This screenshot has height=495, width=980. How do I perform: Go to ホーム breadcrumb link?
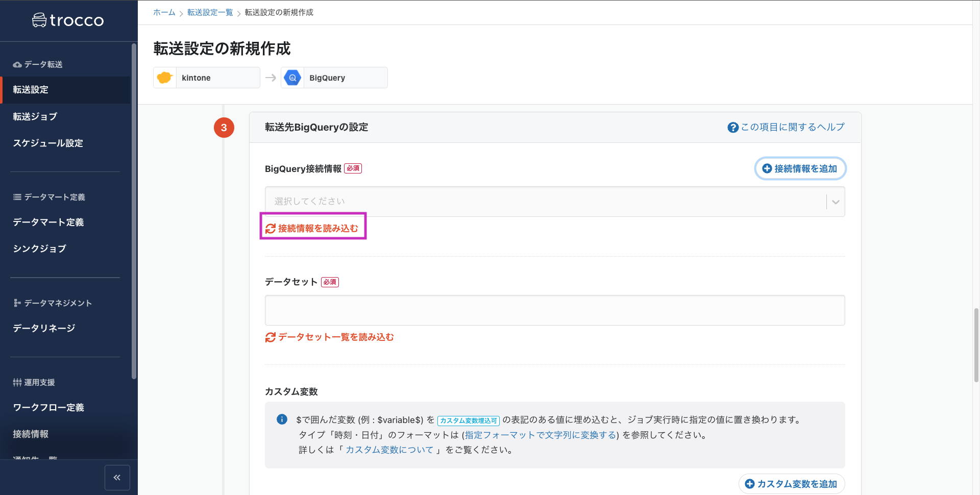pyautogui.click(x=164, y=12)
